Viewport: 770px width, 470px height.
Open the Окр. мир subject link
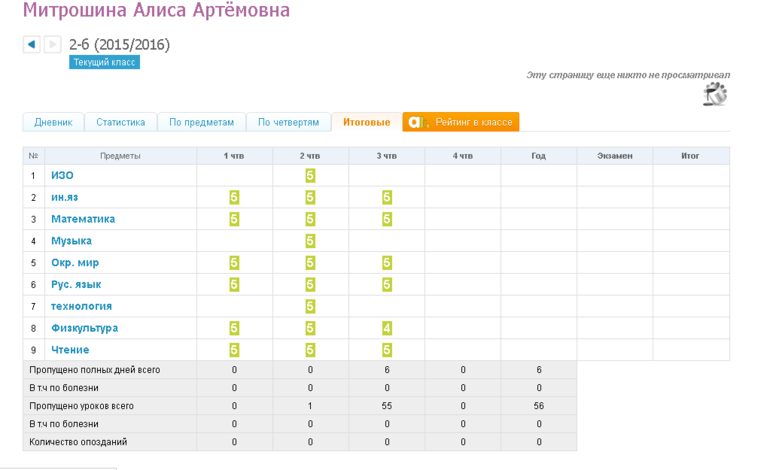tap(75, 263)
